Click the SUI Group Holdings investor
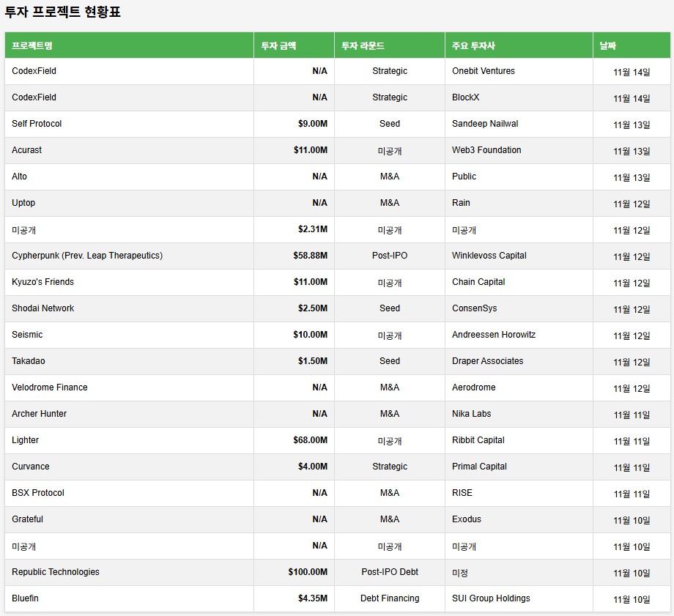 pyautogui.click(x=491, y=598)
